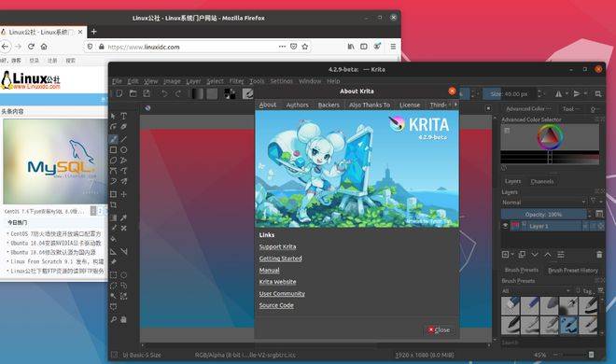Click the foreground/background color swatch
This screenshot has height=364, width=616.
coord(230,93)
